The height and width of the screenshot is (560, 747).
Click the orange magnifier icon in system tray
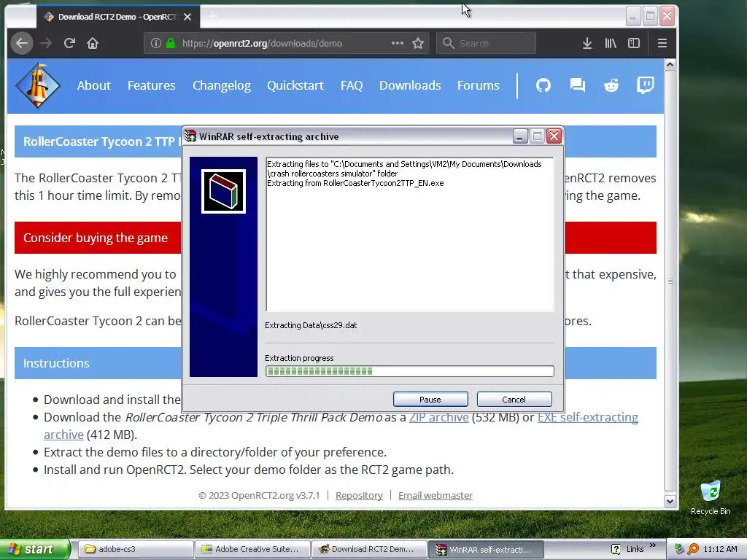tap(693, 549)
